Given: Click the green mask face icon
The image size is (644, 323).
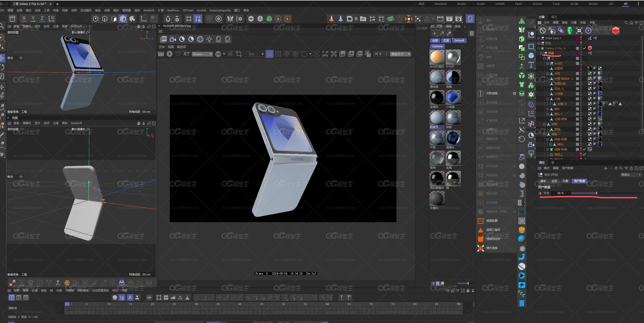Looking at the screenshot, I should click(570, 31).
